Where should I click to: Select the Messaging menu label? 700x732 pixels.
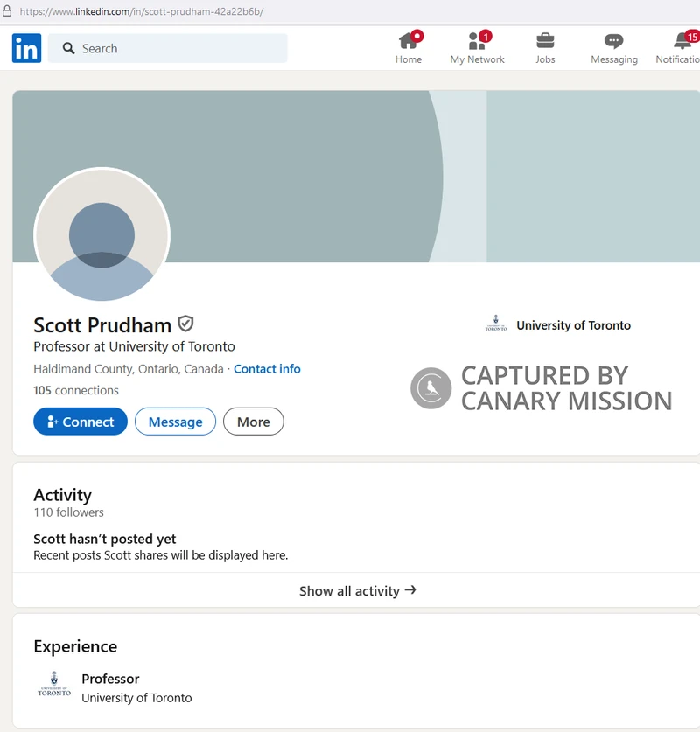(614, 59)
